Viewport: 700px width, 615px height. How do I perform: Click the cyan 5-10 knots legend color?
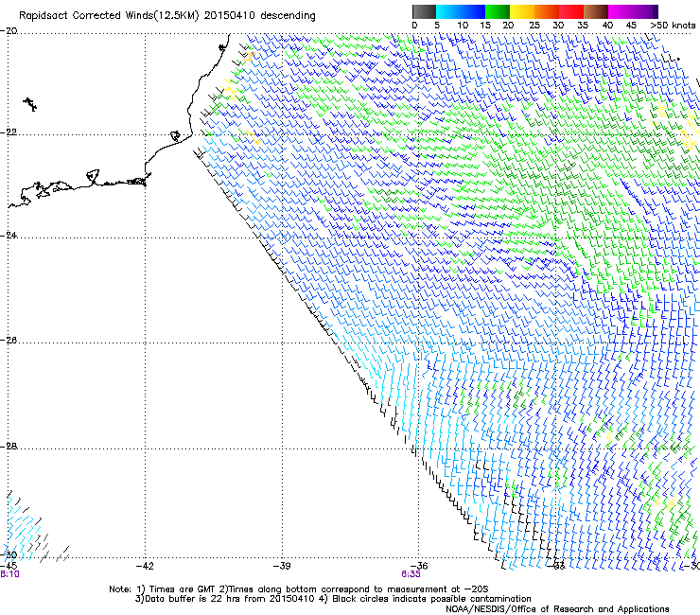(x=447, y=11)
